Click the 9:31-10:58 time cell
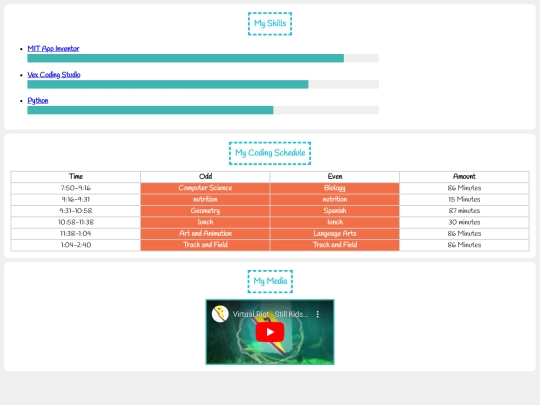This screenshot has width=540, height=405. click(x=76, y=211)
